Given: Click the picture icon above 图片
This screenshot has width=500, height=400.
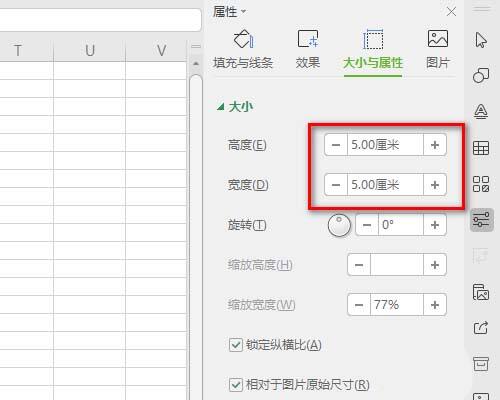Looking at the screenshot, I should point(438,39).
